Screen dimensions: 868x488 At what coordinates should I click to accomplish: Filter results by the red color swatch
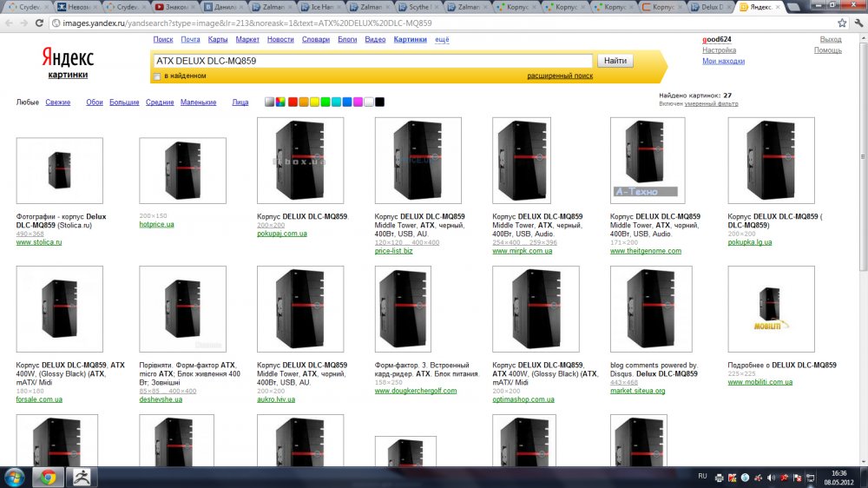tap(293, 102)
